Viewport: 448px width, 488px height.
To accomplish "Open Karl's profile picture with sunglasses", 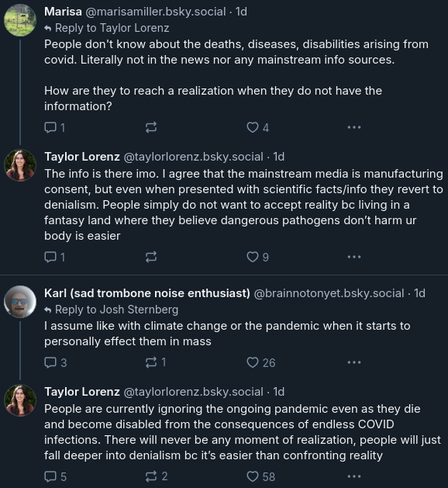I will pos(20,302).
